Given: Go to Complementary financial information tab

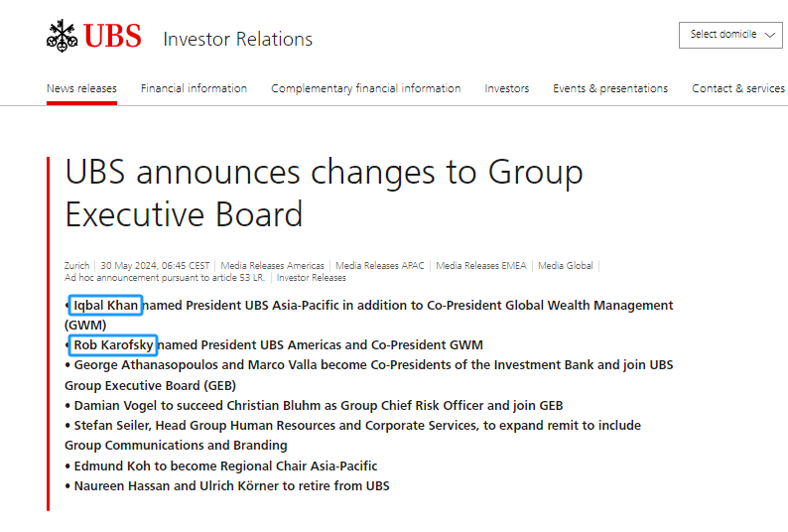Looking at the screenshot, I should [366, 88].
